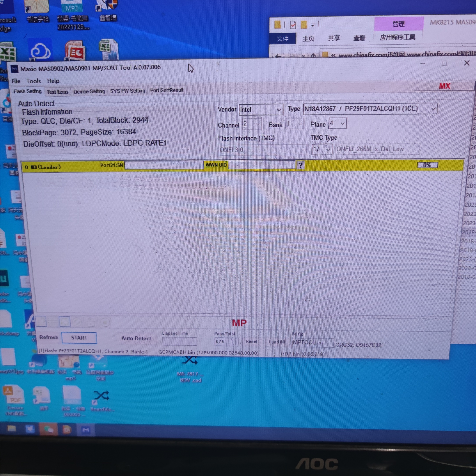Click the Port21 SN input field
The height and width of the screenshot is (476, 476).
pyautogui.click(x=164, y=165)
